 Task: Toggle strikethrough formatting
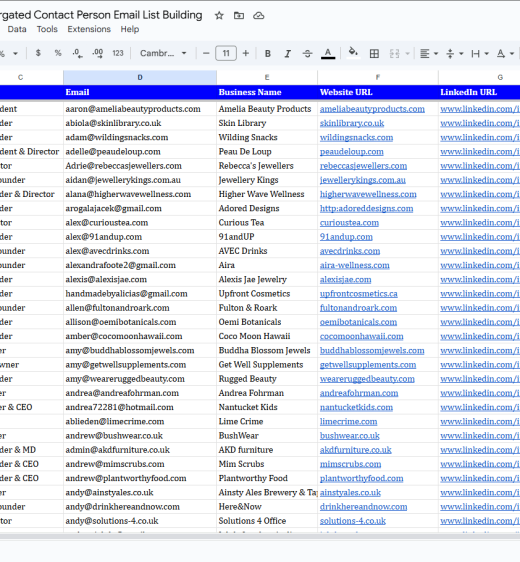click(307, 53)
